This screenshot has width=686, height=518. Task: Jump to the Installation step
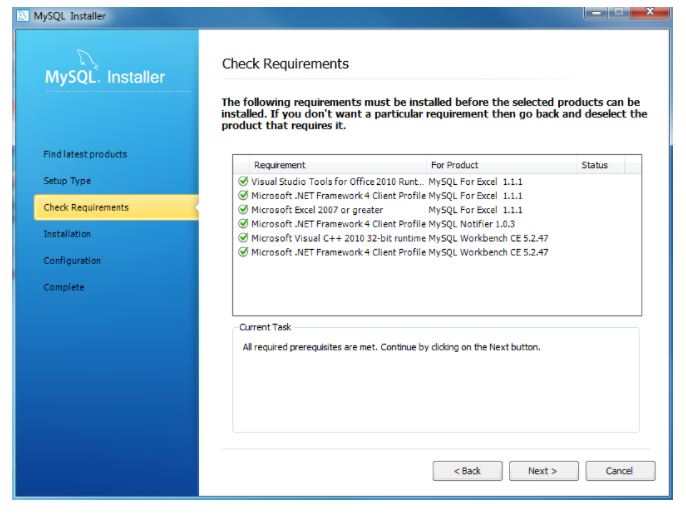(x=67, y=234)
